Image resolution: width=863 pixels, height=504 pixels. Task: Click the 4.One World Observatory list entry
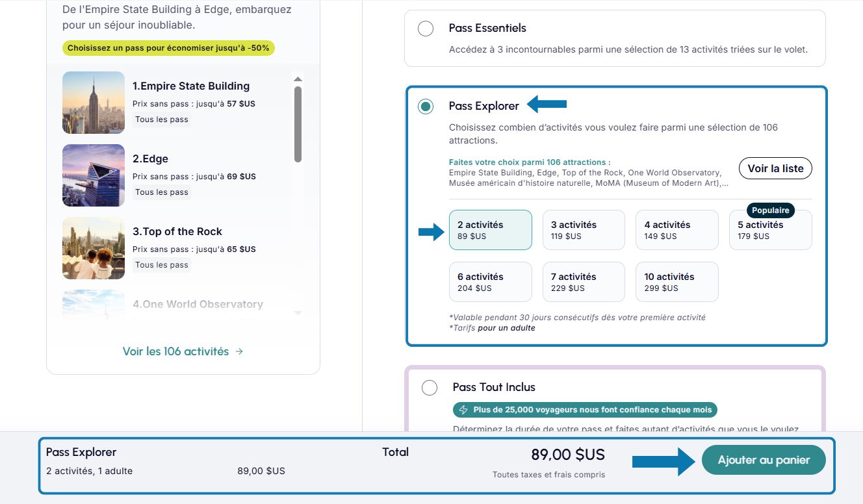coord(198,304)
